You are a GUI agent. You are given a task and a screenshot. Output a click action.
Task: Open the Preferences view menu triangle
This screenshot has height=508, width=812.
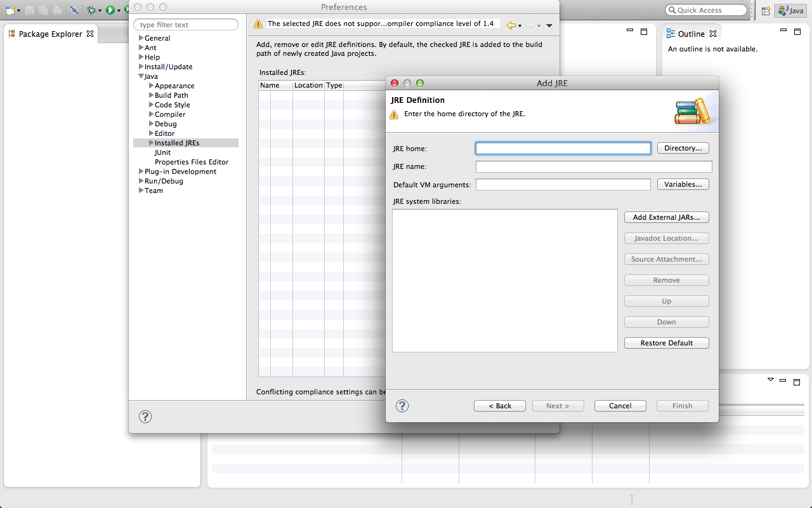pyautogui.click(x=549, y=25)
